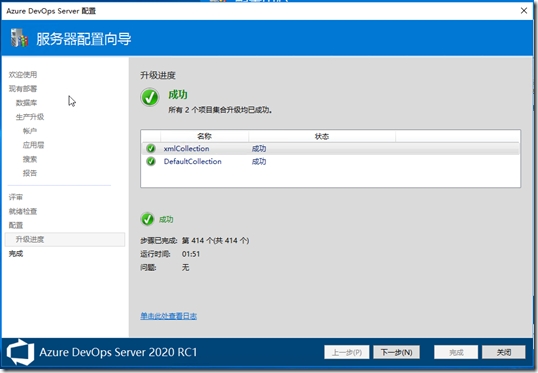Screen dimensions: 538x373
Task: Select the 升级进度 step in the sidebar
Action: (x=65, y=240)
